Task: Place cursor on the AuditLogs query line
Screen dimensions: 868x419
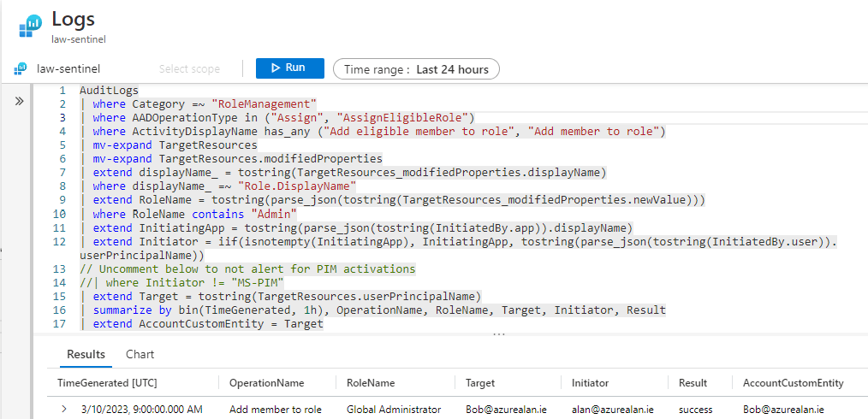Action: (109, 90)
